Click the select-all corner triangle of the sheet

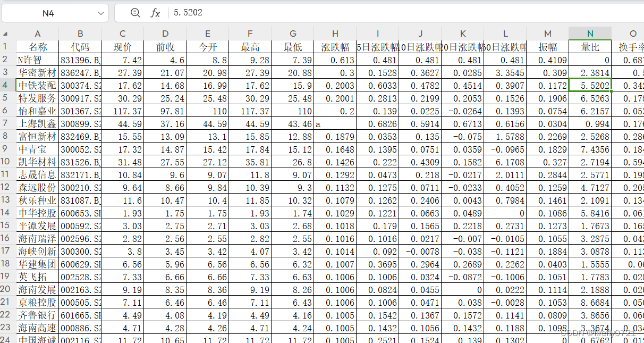5,34
